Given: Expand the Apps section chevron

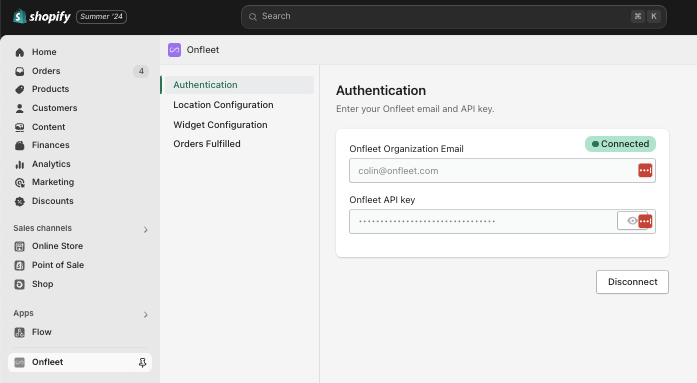Looking at the screenshot, I should (145, 315).
